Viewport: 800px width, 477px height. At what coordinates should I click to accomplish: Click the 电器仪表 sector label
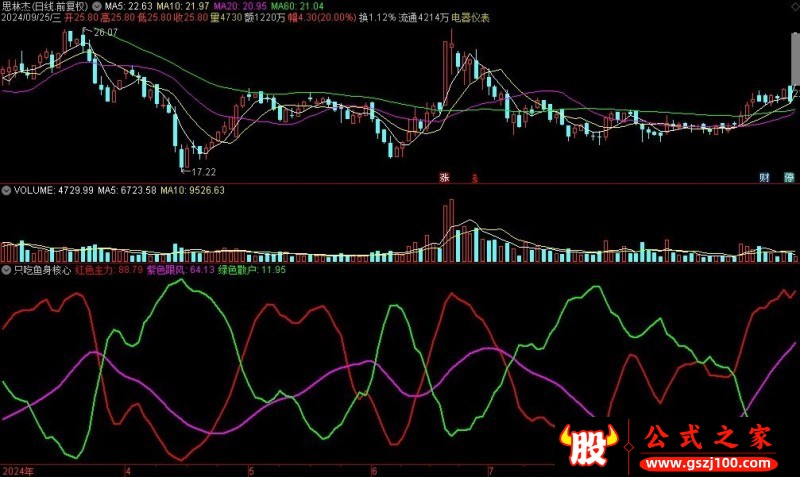(472, 18)
